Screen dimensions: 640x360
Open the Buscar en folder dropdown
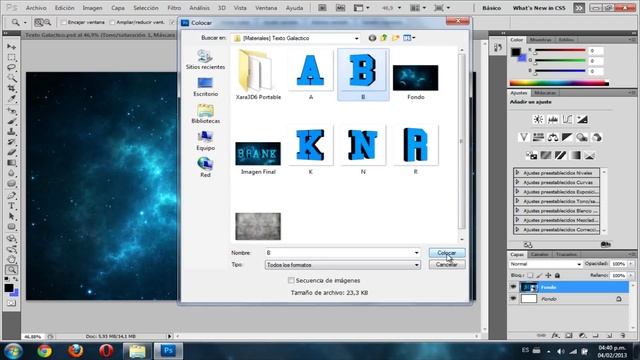point(356,38)
